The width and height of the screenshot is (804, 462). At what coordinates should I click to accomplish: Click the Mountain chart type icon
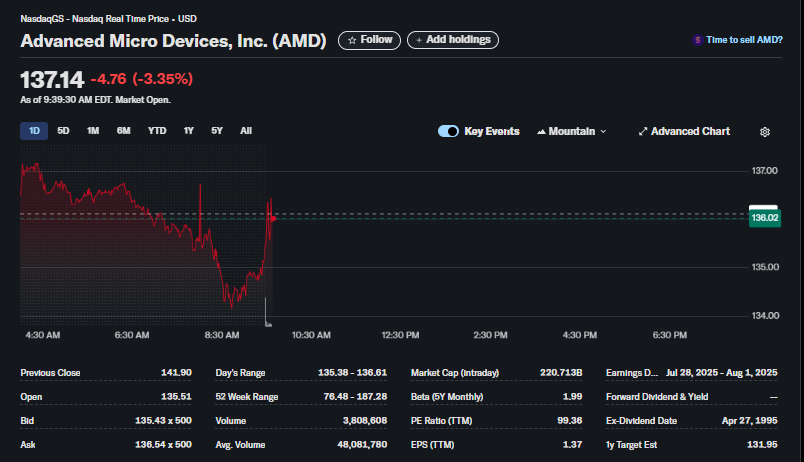click(x=541, y=132)
